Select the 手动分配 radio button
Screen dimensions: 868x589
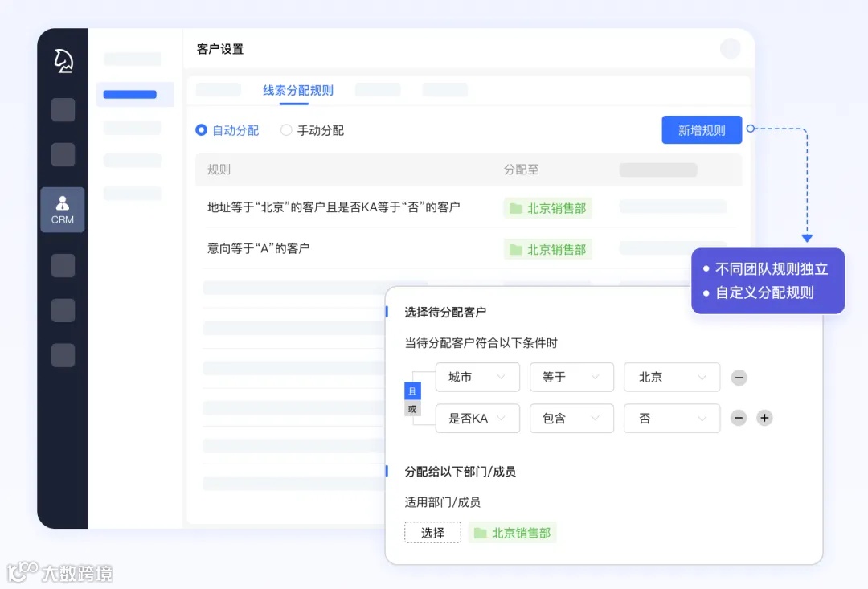pos(285,130)
